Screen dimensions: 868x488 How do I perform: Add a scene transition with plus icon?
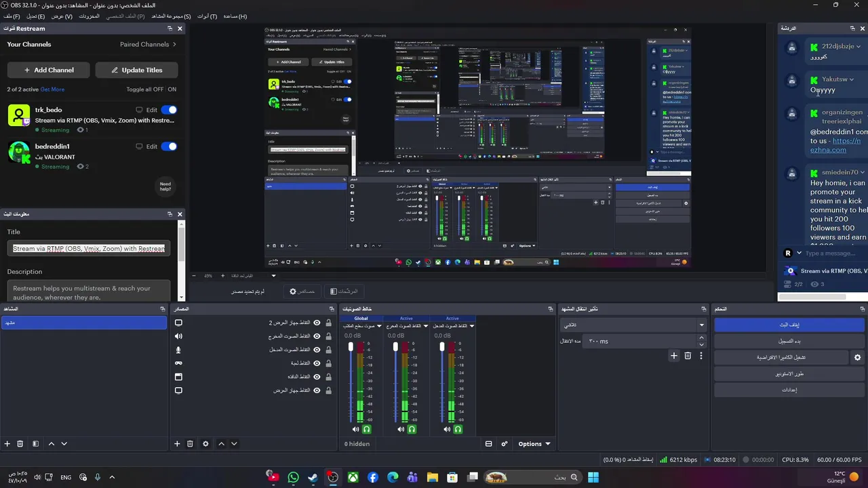674,355
